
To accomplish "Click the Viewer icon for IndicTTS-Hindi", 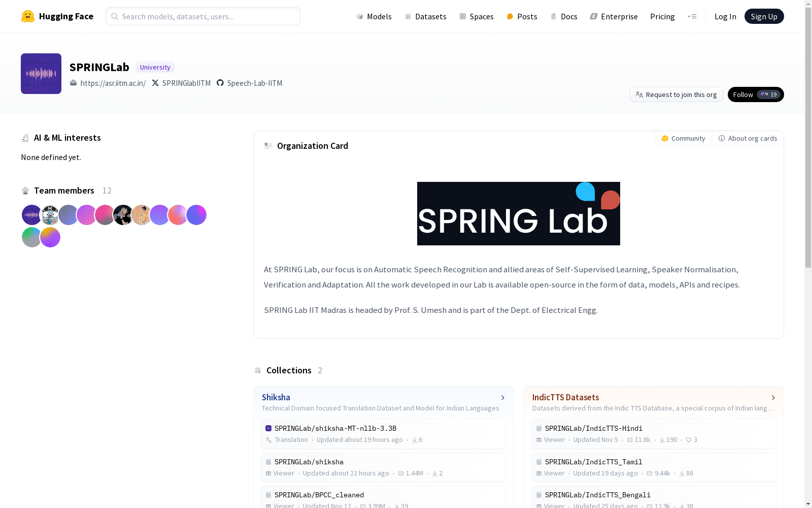I will 539,440.
